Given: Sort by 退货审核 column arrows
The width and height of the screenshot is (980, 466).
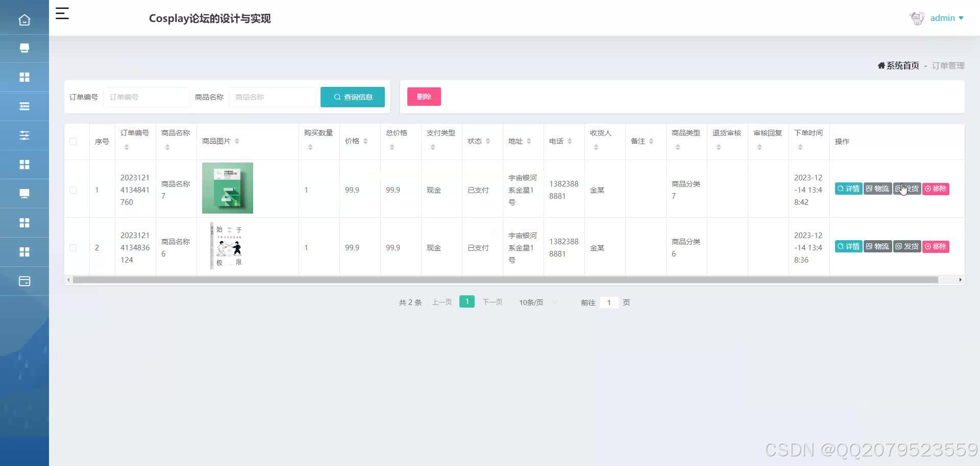Looking at the screenshot, I should [719, 147].
